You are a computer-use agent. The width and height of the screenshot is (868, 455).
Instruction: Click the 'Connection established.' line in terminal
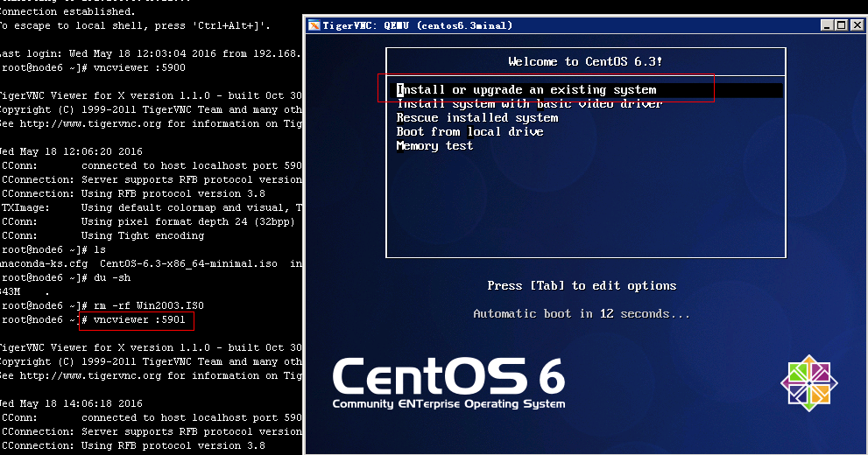pos(67,11)
